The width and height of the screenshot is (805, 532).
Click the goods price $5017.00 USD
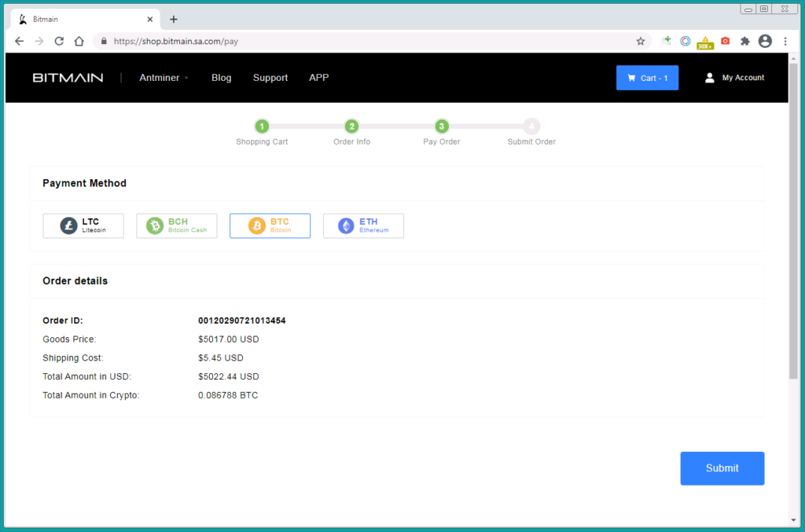(229, 339)
